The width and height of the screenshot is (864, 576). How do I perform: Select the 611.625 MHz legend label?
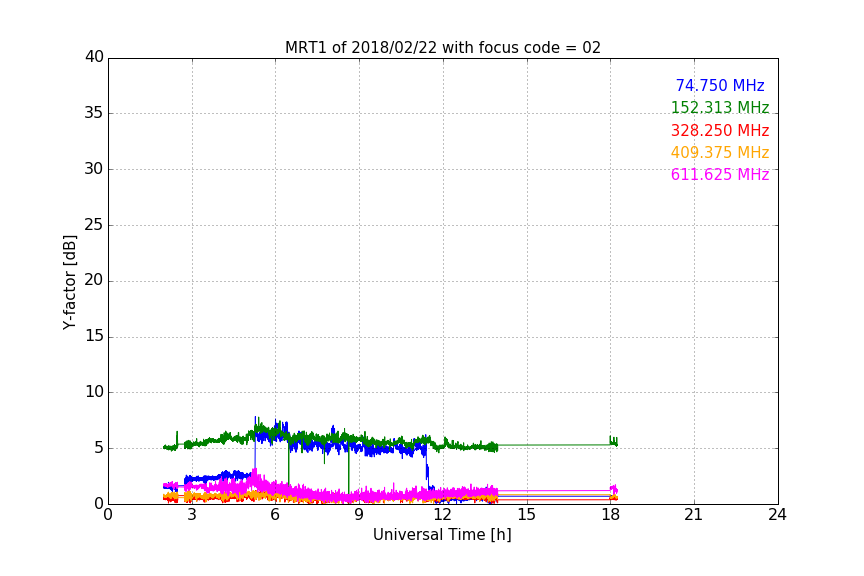[x=720, y=175]
